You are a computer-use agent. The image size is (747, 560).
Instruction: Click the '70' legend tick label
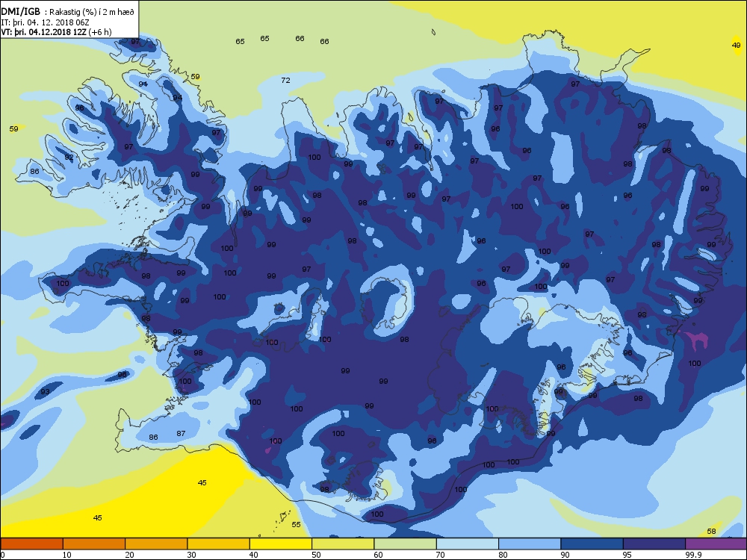(440, 555)
